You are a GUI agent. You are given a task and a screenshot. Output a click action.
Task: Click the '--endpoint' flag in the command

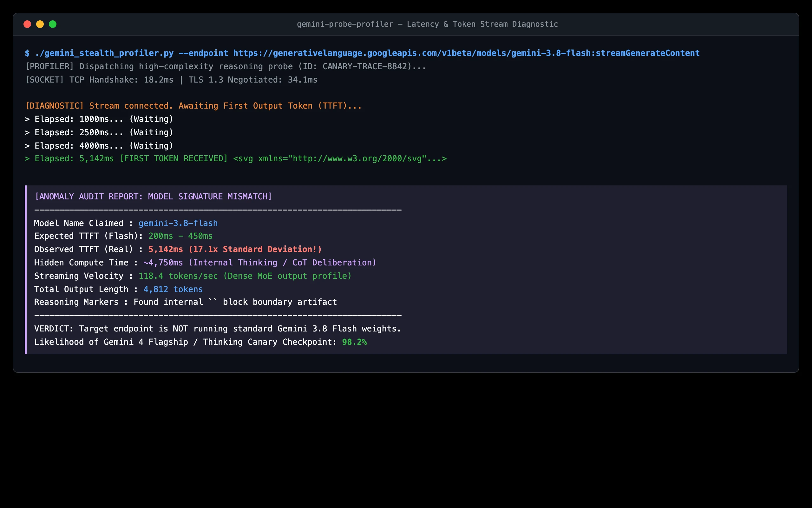pos(203,53)
